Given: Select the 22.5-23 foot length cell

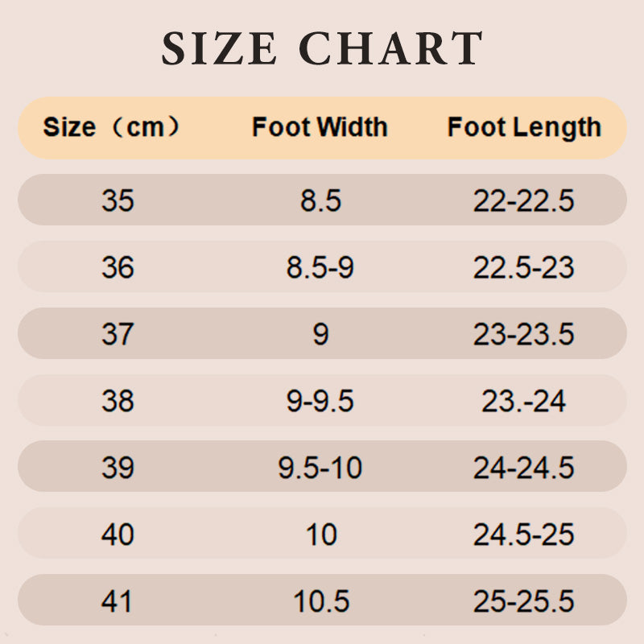Looking at the screenshot, I should 523,267.
